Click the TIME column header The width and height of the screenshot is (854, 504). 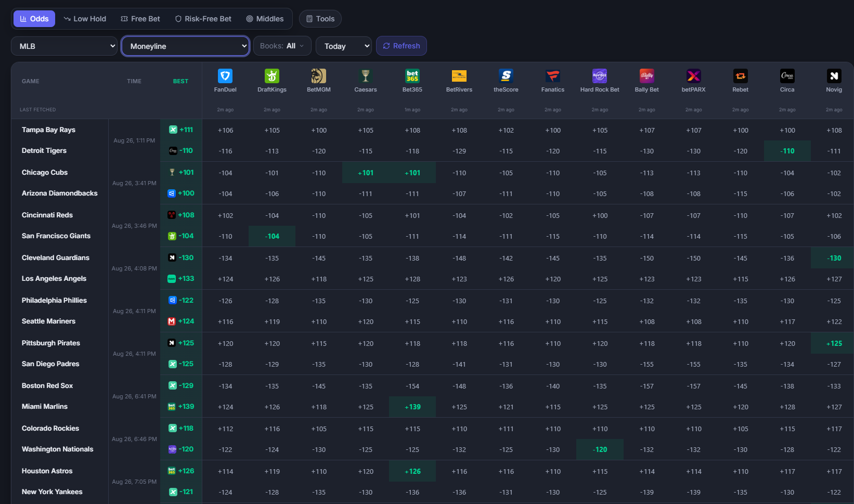pos(134,81)
